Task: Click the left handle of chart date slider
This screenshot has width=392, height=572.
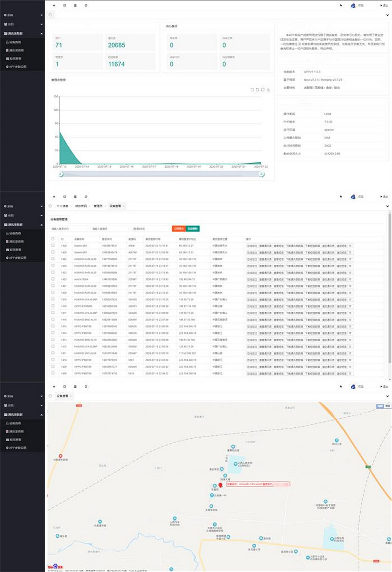Action: pos(61,174)
